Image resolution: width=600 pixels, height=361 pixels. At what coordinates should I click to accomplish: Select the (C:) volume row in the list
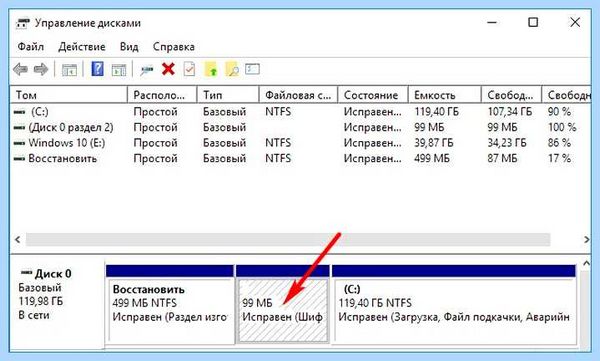(300, 112)
